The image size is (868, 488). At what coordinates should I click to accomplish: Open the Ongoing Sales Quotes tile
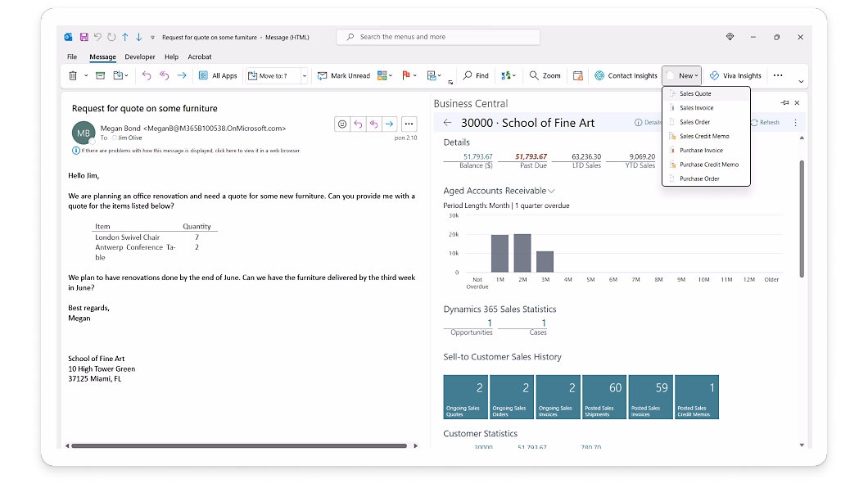(466, 397)
